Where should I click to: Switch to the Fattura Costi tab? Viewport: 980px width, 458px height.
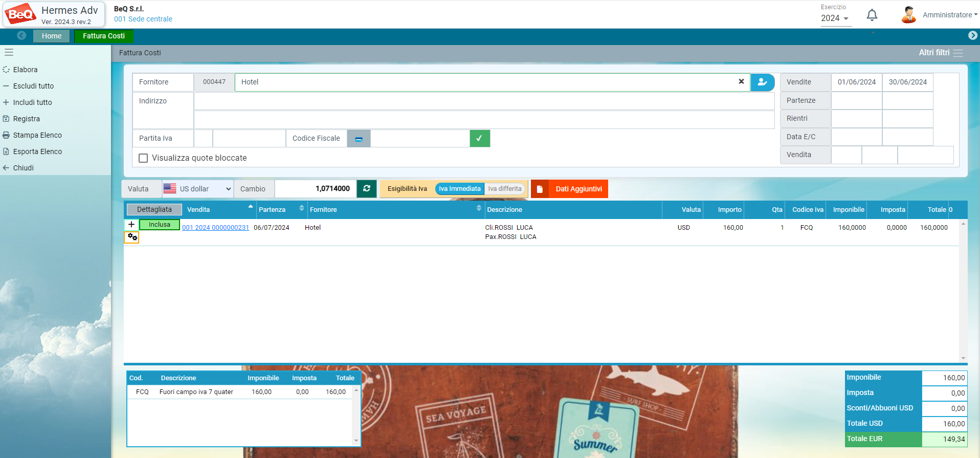pyautogui.click(x=104, y=36)
